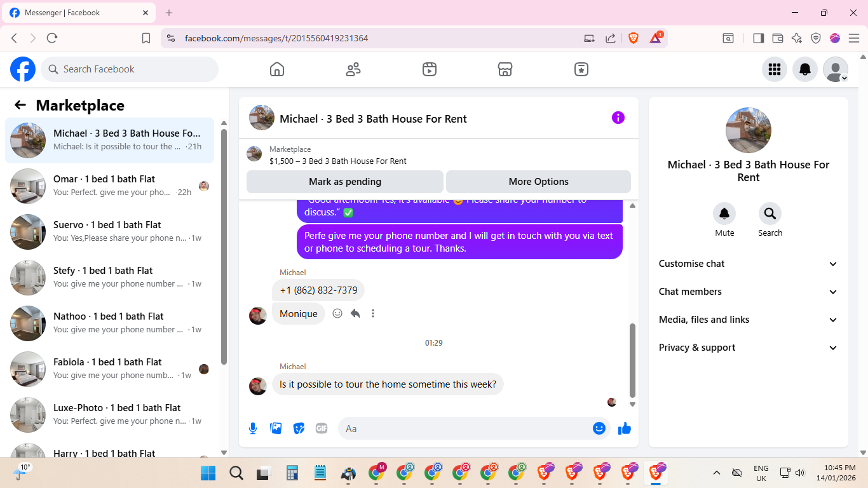Open the weather widget showing 10°
This screenshot has height=488, width=868.
click(21, 473)
